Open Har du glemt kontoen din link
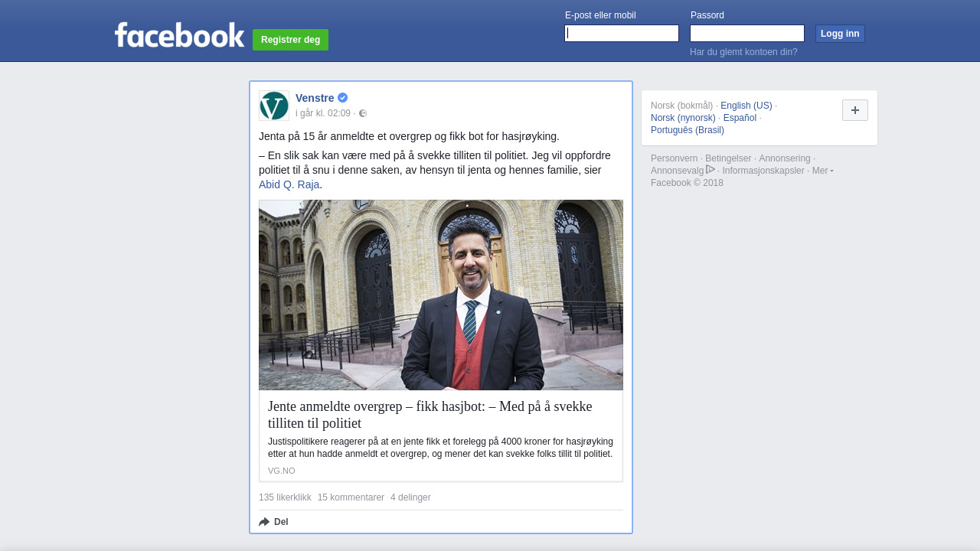This screenshot has height=551, width=980. click(743, 52)
